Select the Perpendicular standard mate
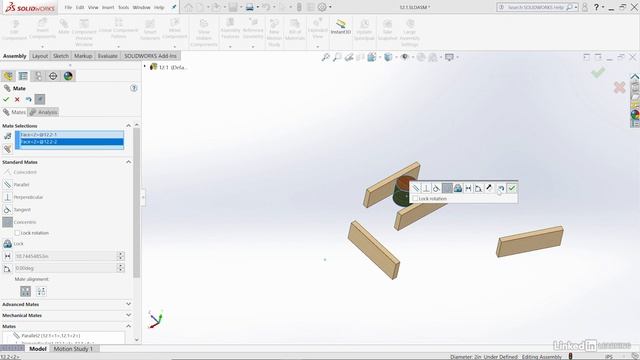Viewport: 640px width, 360px height. coord(23,197)
